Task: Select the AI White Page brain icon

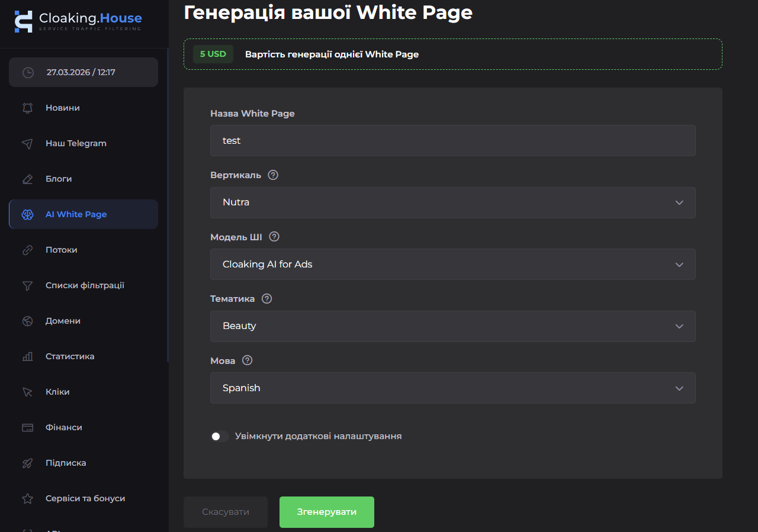Action: coord(27,214)
